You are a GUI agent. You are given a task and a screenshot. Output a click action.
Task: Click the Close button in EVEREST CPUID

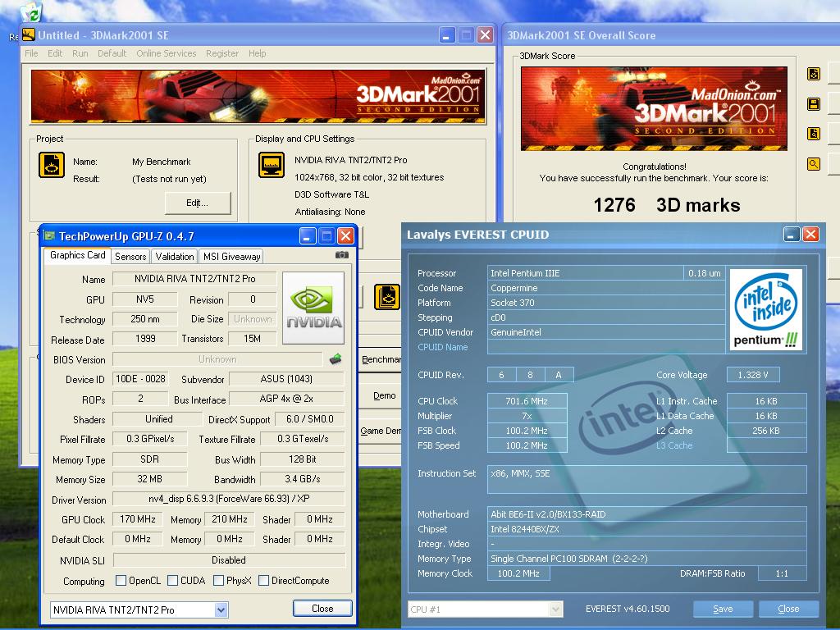pos(788,609)
